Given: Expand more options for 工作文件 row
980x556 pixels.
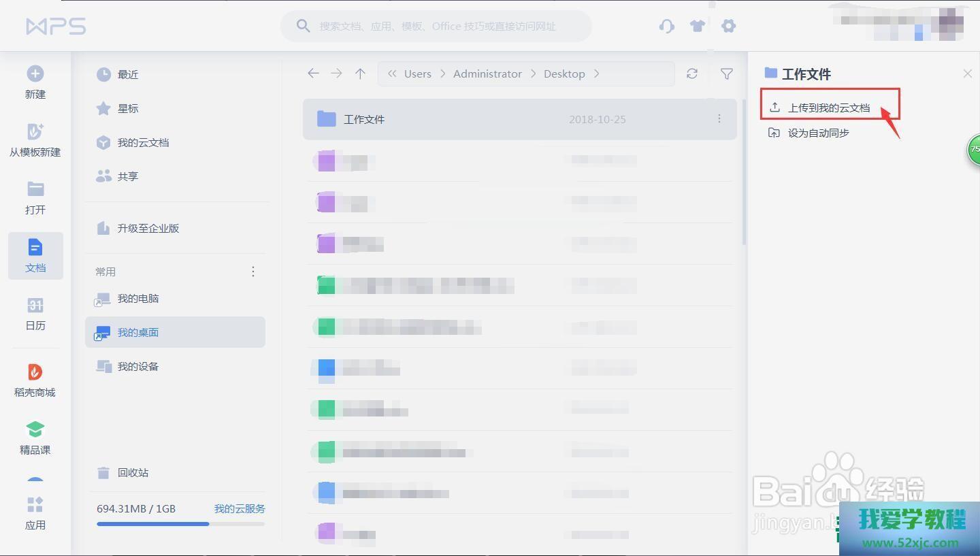Looking at the screenshot, I should [719, 119].
